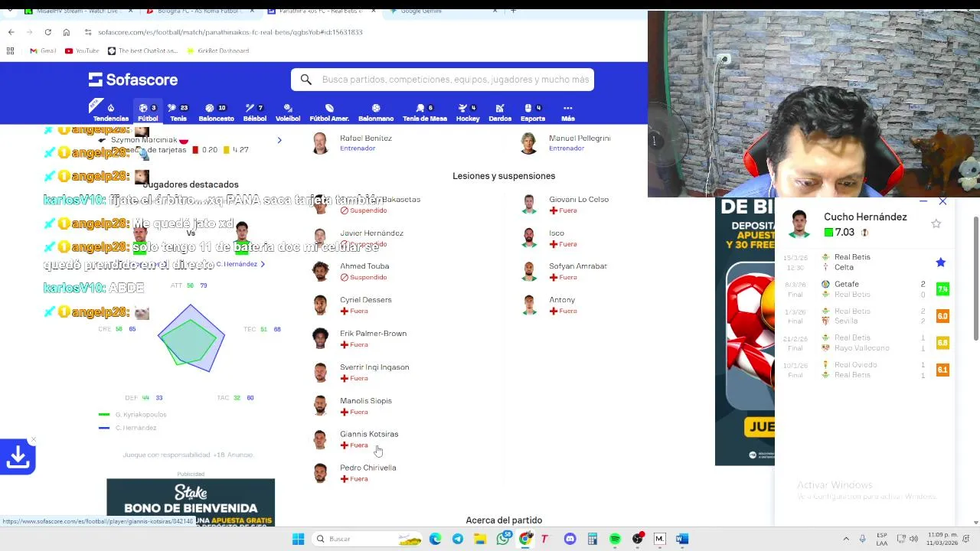
Task: Close the Cucho Hernández popup
Action: point(942,201)
